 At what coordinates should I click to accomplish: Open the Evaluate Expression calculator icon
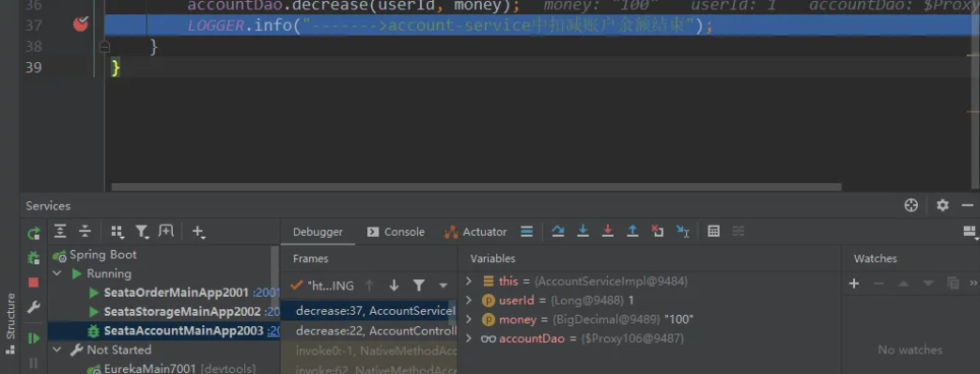714,231
